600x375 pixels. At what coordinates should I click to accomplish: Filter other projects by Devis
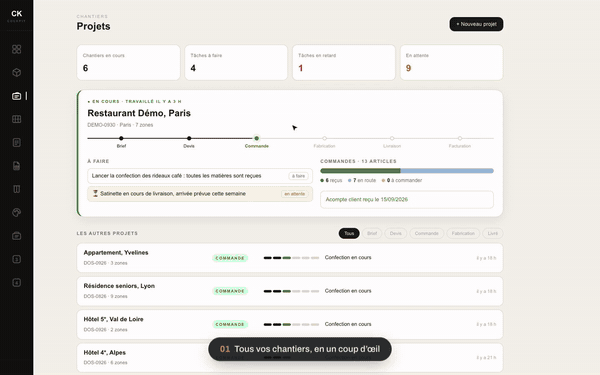click(x=396, y=233)
